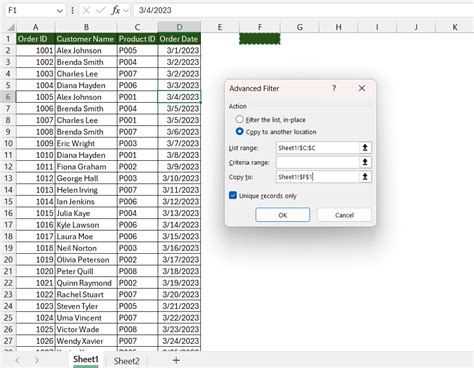Select column D header
This screenshot has width=474, height=368.
[x=179, y=27]
